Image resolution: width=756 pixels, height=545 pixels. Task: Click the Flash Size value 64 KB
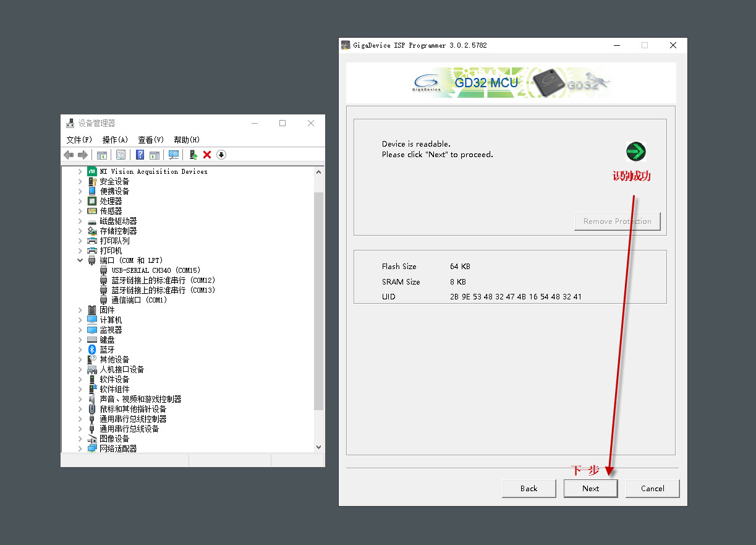(x=460, y=267)
